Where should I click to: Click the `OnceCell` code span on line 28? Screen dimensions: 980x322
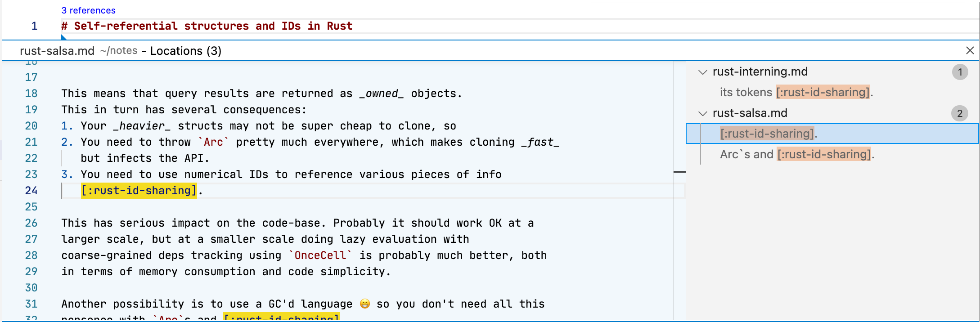pyautogui.click(x=320, y=255)
